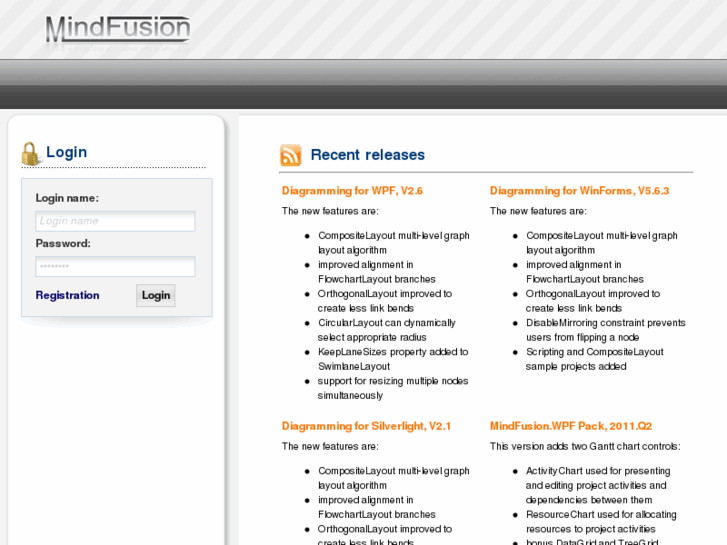
Task: Click the CompositeLayout bullet under Silverlight V2.1
Action: coord(394,478)
